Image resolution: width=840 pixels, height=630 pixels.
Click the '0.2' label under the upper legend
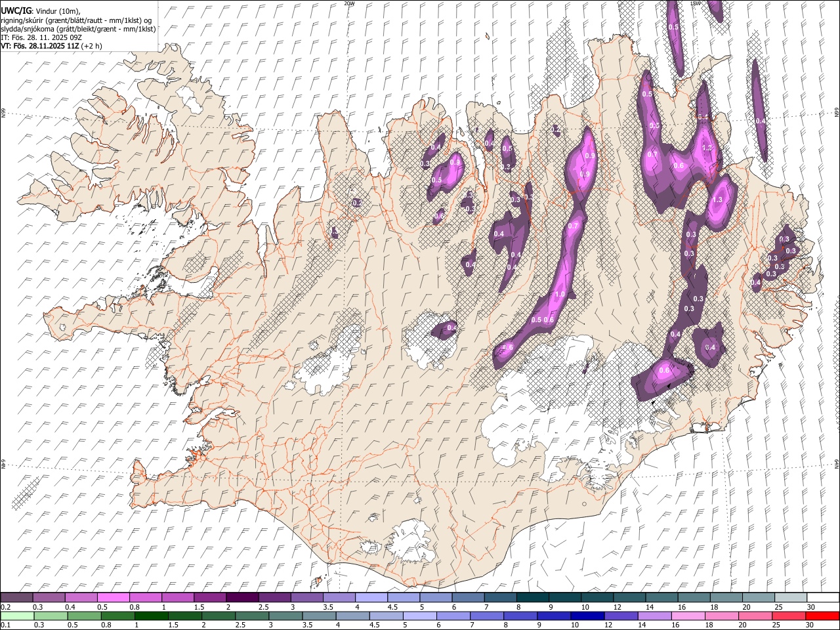(x=5, y=607)
